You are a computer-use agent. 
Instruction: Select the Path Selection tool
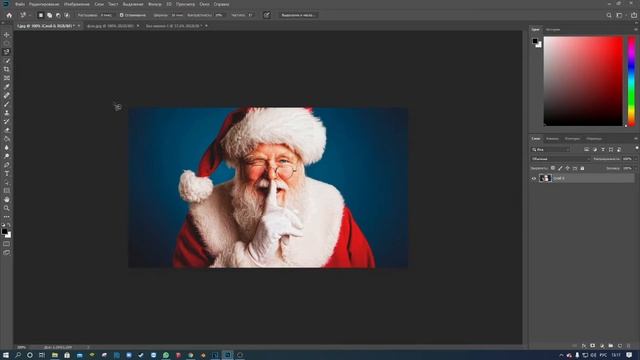7,182
